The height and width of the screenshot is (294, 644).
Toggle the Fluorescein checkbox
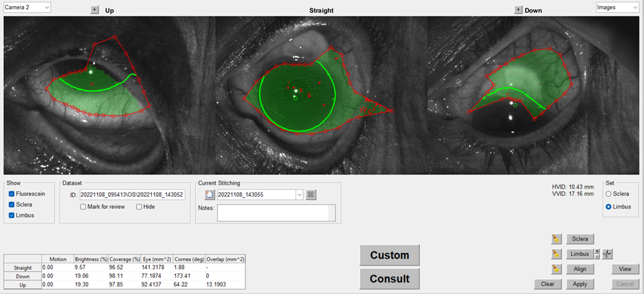(x=12, y=194)
